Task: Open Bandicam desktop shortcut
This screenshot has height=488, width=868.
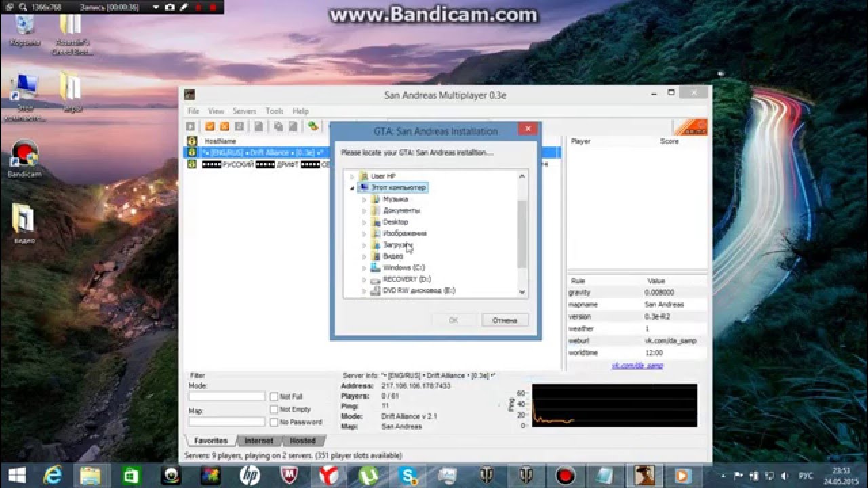Action: 25,157
